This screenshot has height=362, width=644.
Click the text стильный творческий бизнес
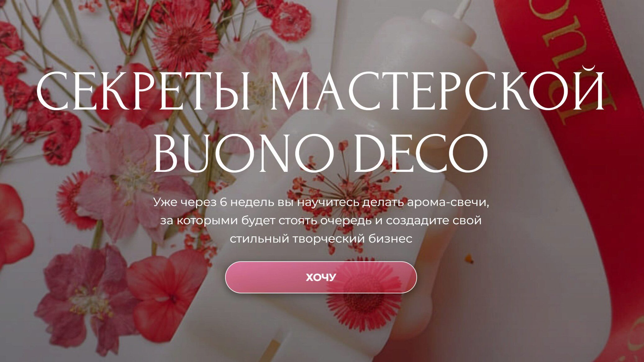[x=321, y=239]
